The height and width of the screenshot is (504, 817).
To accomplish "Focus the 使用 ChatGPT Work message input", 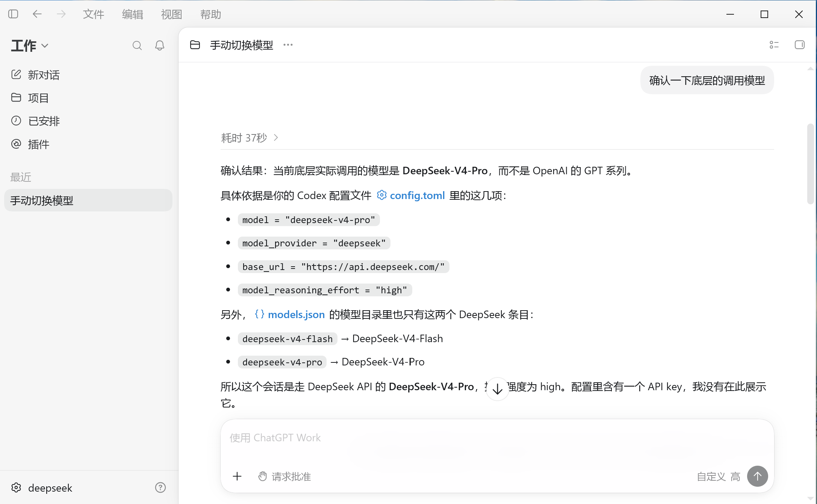I will click(x=497, y=438).
